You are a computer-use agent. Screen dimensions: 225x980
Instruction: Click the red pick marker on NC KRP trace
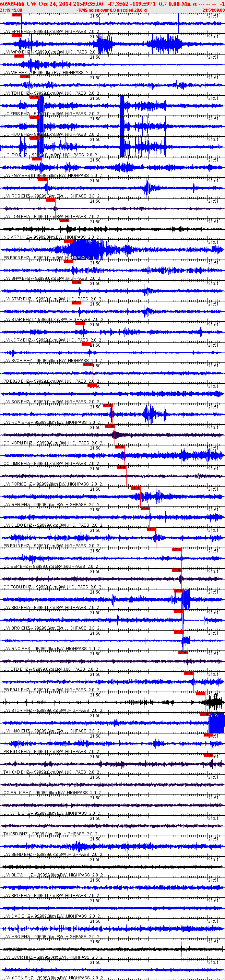(64, 220)
